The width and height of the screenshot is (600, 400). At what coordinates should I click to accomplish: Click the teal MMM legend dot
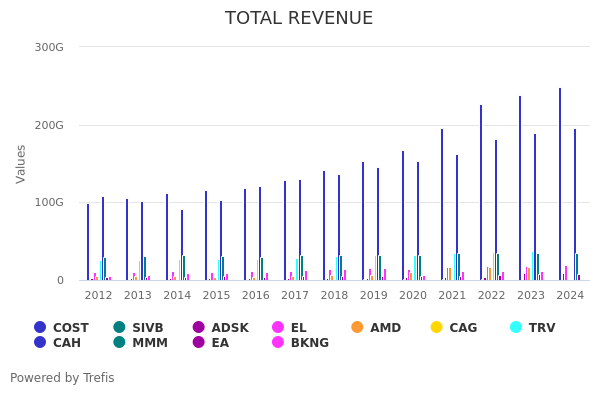pyautogui.click(x=120, y=343)
